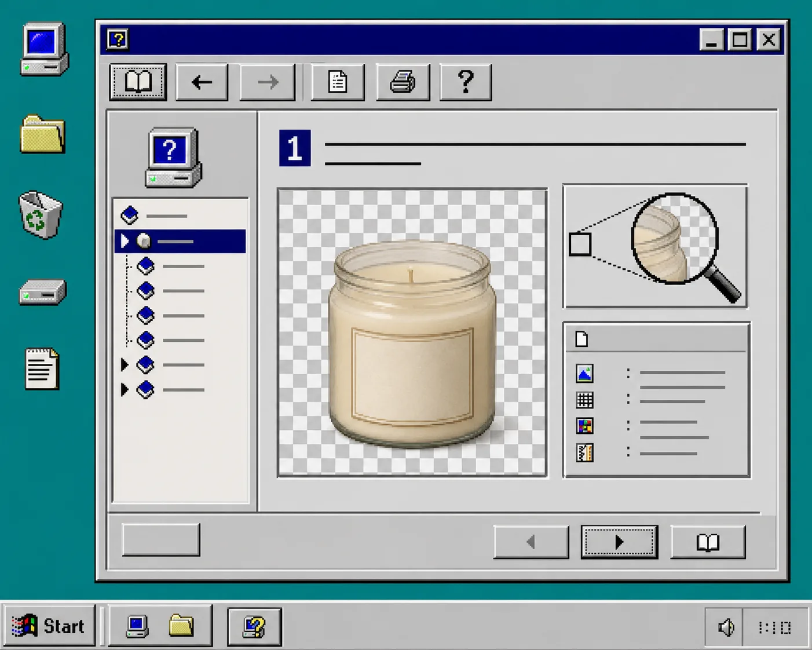This screenshot has height=650, width=812.
Task: Click the ruler icon in properties list
Action: click(x=584, y=452)
